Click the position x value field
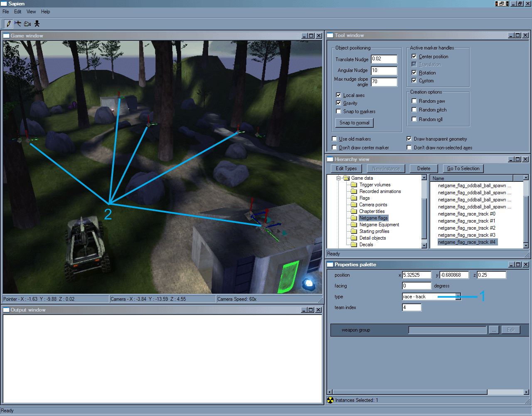Image resolution: width=532 pixels, height=416 pixels. click(x=417, y=275)
